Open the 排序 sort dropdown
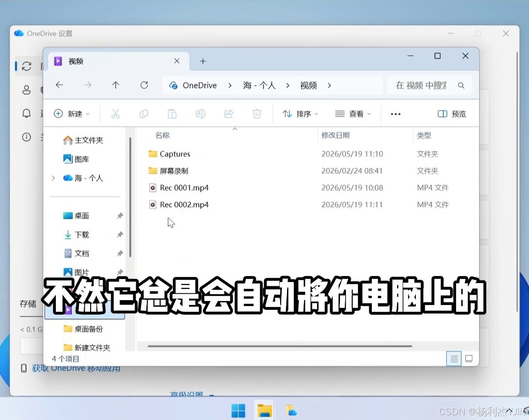This screenshot has height=420, width=529. [300, 114]
